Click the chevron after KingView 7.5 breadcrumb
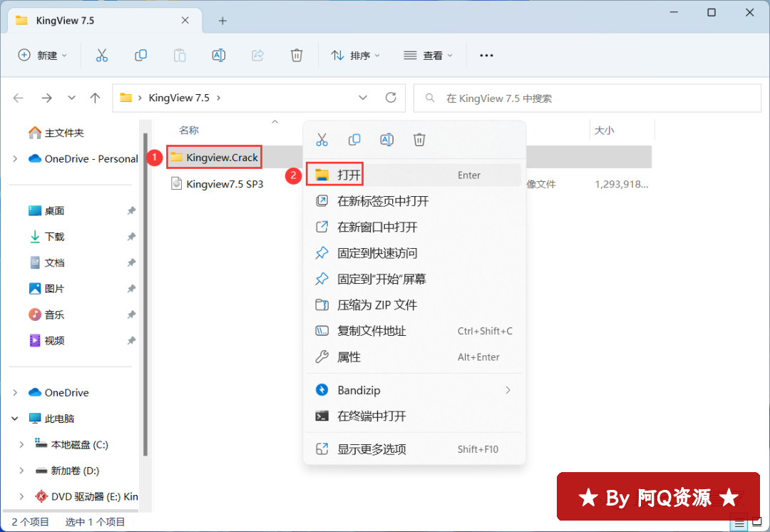This screenshot has width=770, height=532. (x=219, y=98)
